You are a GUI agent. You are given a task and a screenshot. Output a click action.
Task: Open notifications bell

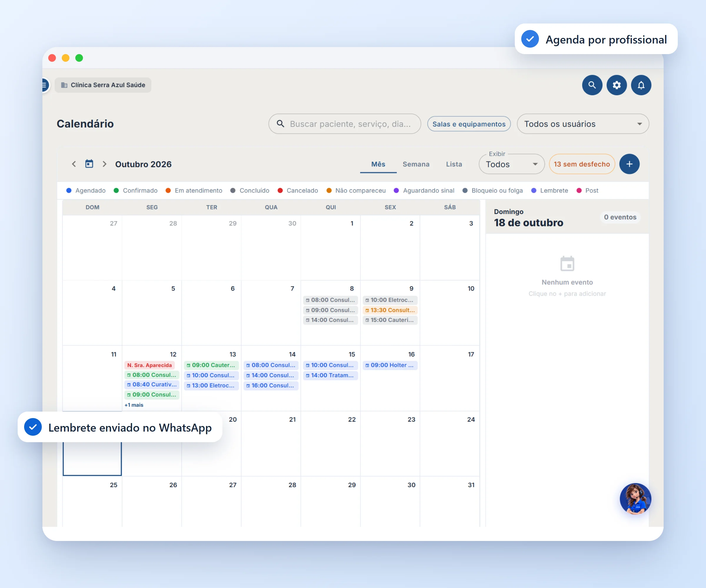[641, 85]
